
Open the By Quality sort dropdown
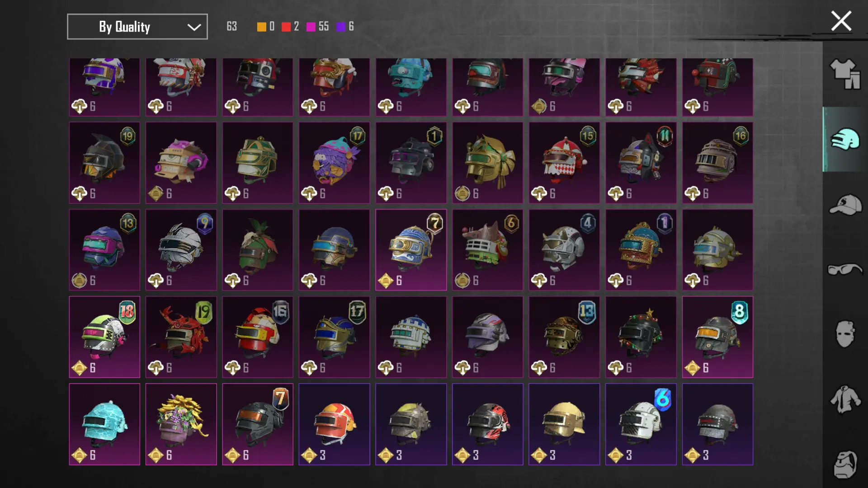click(x=137, y=27)
